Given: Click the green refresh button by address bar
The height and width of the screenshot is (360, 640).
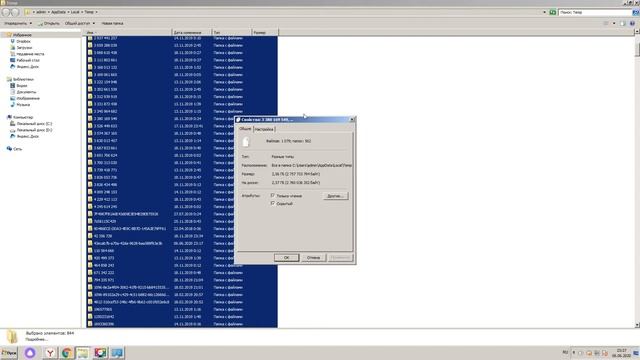Looking at the screenshot, I should pos(553,12).
